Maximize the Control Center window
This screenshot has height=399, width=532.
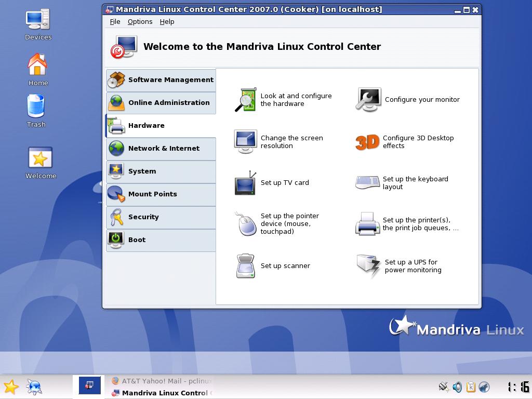point(467,10)
